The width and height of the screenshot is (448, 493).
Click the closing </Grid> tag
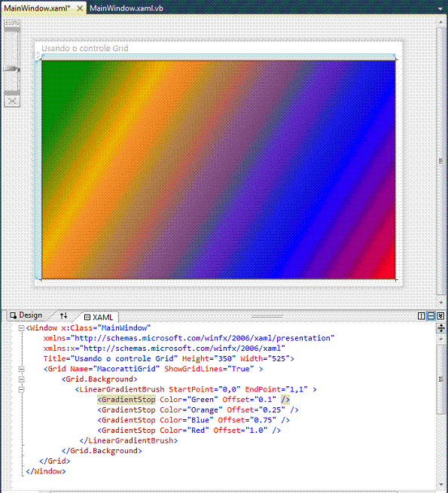(x=55, y=461)
